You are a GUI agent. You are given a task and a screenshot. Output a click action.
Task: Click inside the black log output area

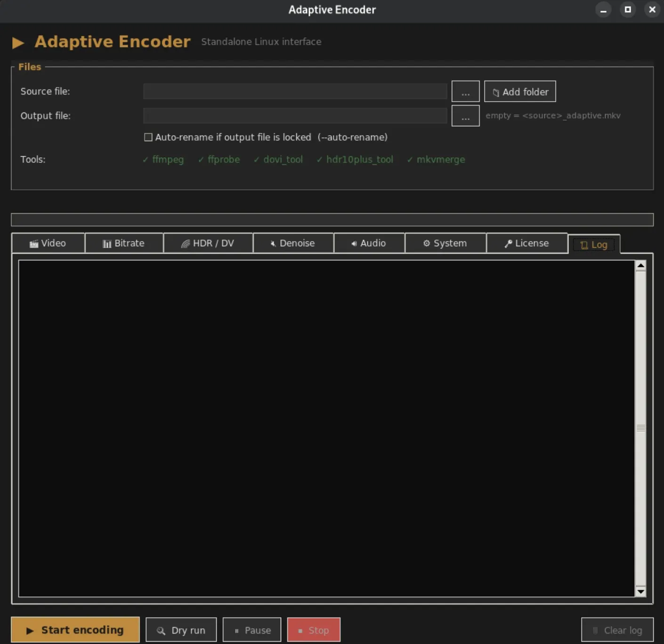[326, 428]
